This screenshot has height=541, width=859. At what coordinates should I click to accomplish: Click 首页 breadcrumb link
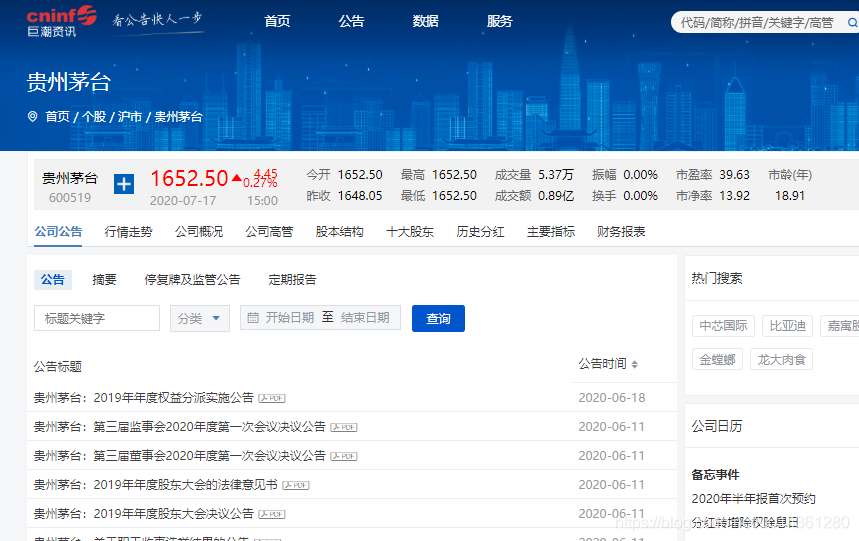58,117
